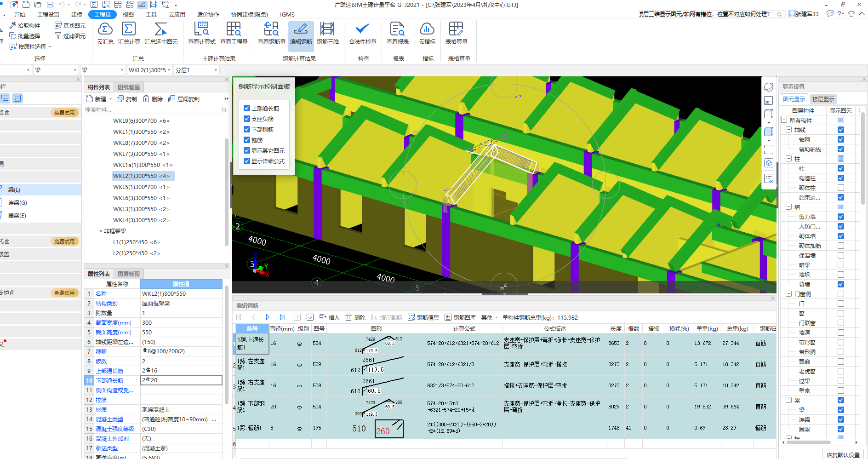
Task: Toggle 显示其它图元 checkbox
Action: tap(247, 150)
